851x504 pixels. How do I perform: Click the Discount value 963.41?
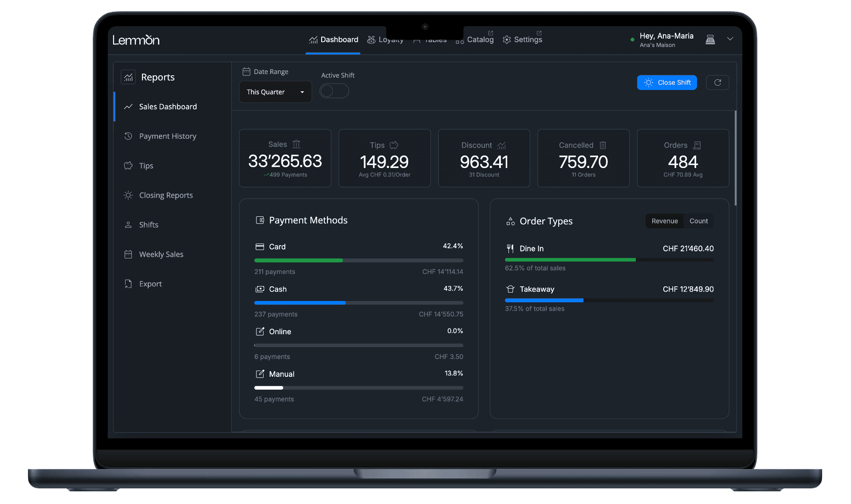484,162
